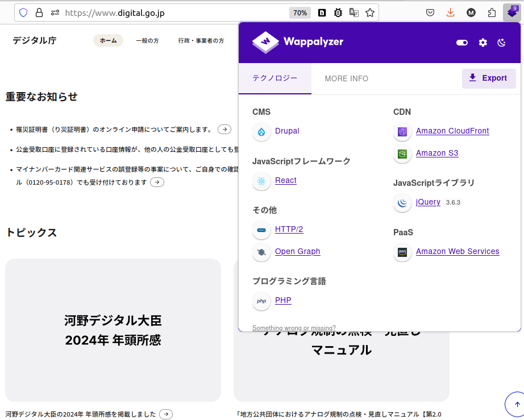Open the jQuery link
Image resolution: width=524 pixels, height=420 pixels.
[428, 202]
